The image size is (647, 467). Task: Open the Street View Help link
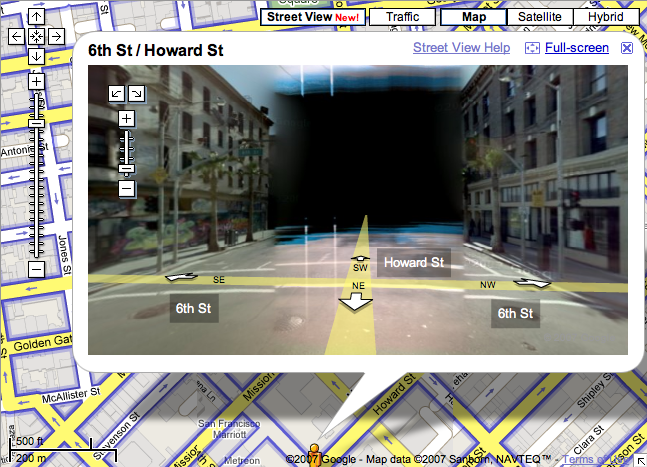point(461,48)
